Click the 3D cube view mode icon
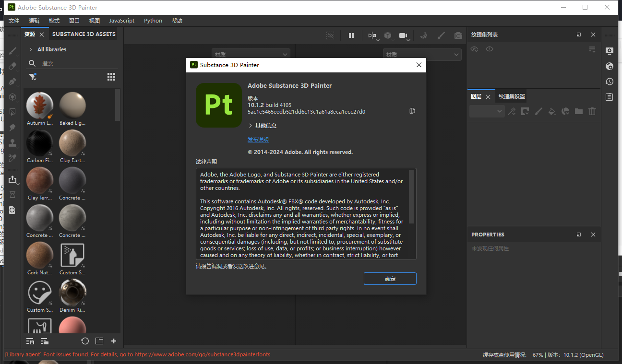622x364 pixels. pos(388,35)
